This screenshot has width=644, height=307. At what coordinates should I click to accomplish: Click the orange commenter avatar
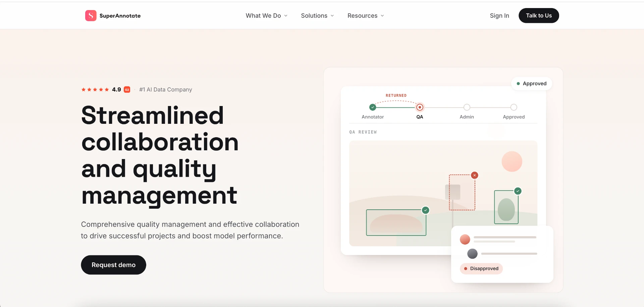[465, 239]
